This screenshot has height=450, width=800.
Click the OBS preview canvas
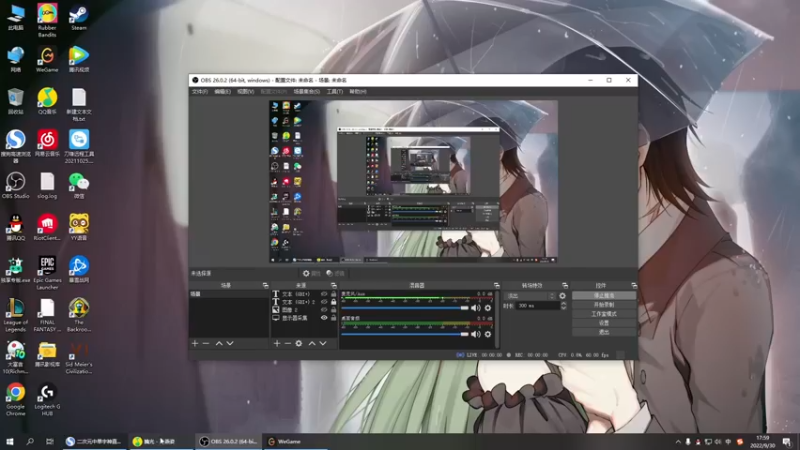(413, 182)
